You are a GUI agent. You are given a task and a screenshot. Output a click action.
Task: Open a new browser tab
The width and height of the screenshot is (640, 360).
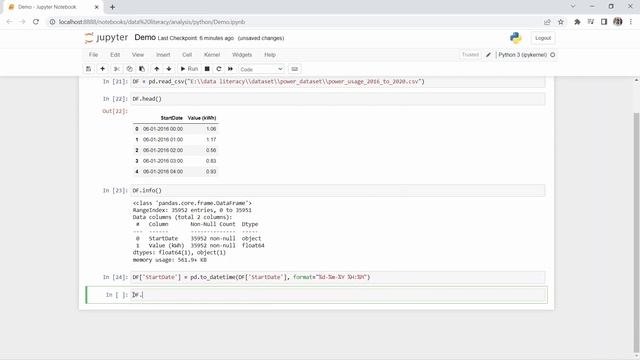click(x=112, y=7)
